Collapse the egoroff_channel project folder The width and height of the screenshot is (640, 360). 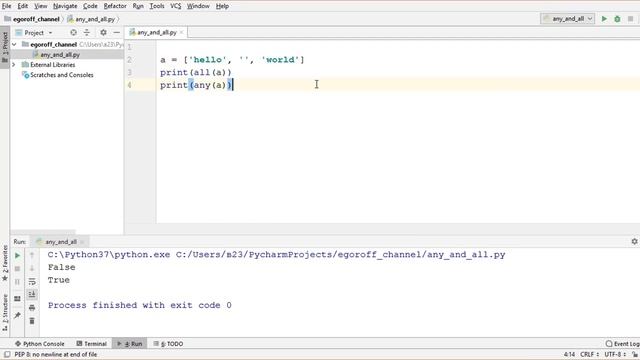click(14, 44)
